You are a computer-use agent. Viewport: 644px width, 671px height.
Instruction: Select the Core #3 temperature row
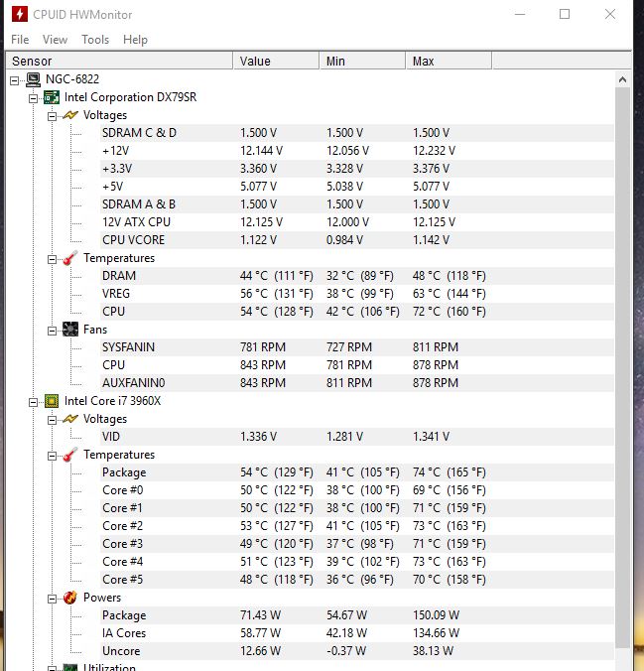click(x=357, y=544)
